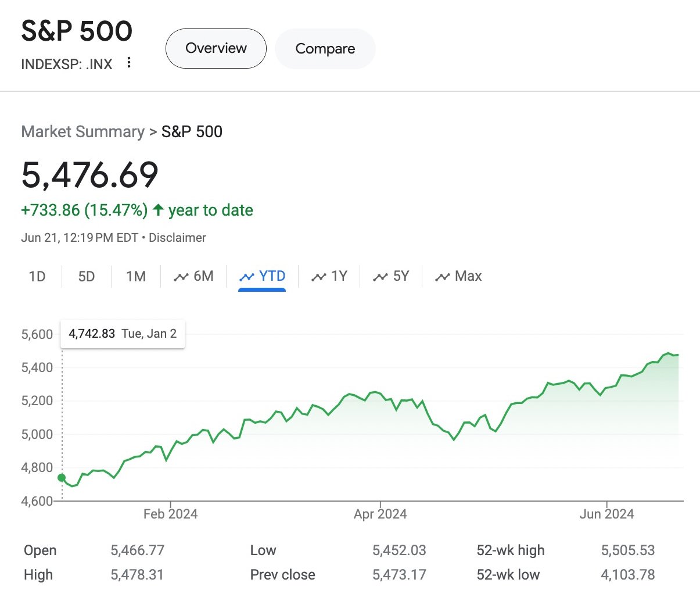Viewport: 700px width, 597px height.
Task: Open the Market Summary breadcrumb link
Action: (82, 131)
